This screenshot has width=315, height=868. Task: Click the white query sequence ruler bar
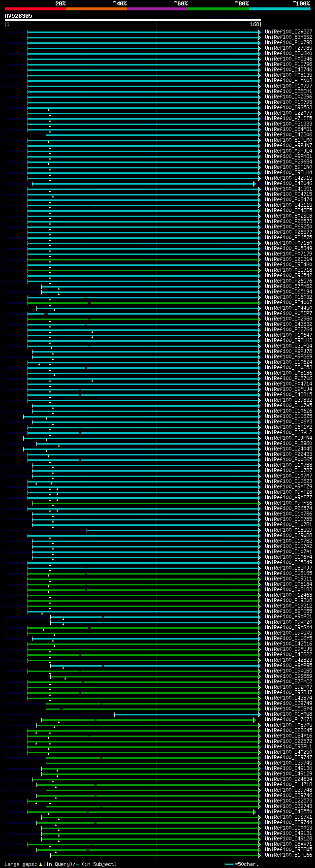tap(132, 21)
